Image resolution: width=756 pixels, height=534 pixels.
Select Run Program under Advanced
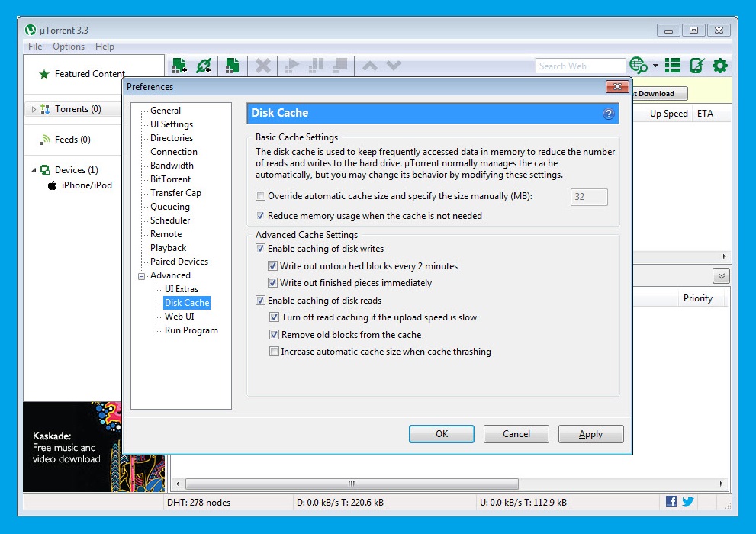tap(191, 330)
